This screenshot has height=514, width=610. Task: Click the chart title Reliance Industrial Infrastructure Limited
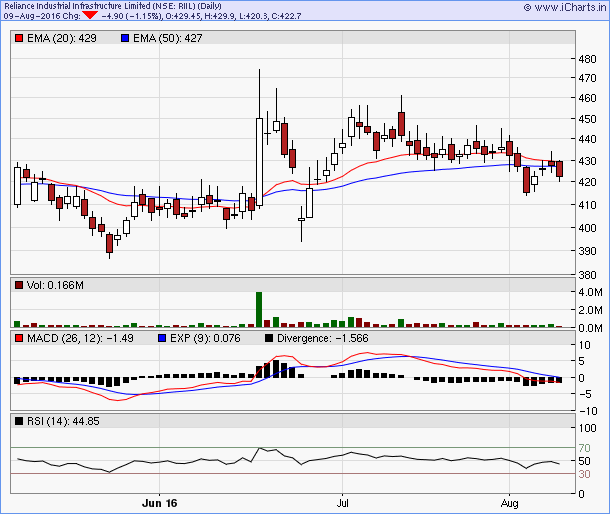(77, 6)
